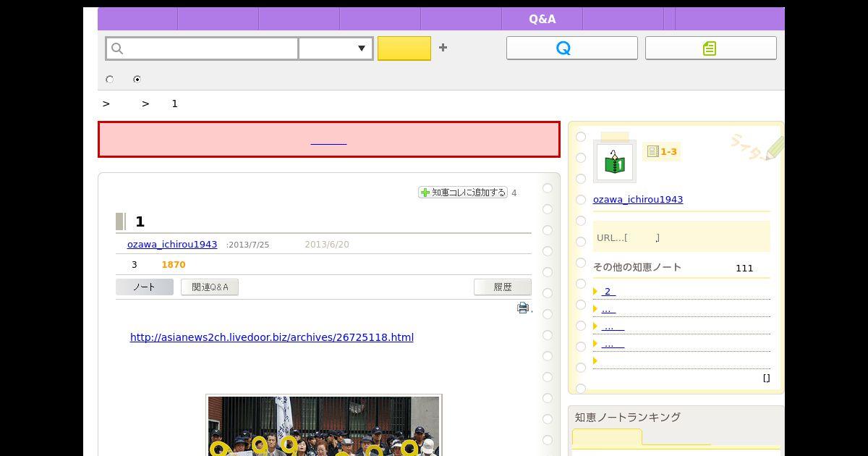Click the yellow search button
Image resolution: width=868 pixels, height=456 pixels.
click(404, 48)
